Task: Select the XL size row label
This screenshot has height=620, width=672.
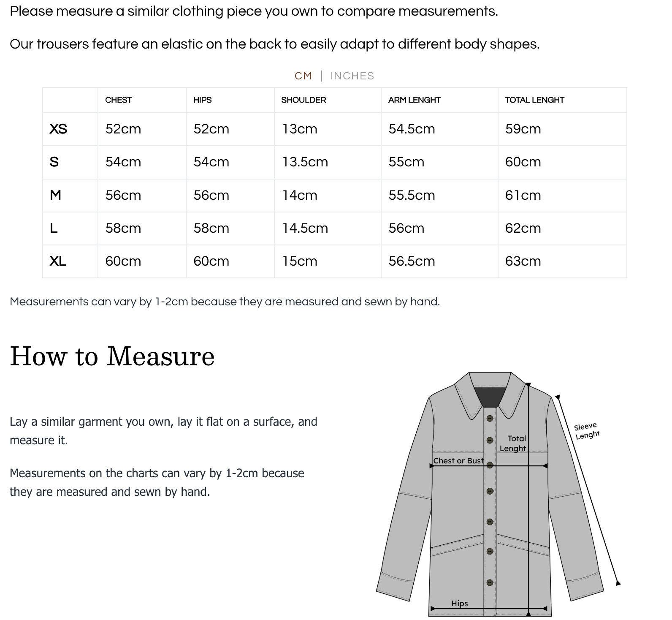Action: [58, 261]
